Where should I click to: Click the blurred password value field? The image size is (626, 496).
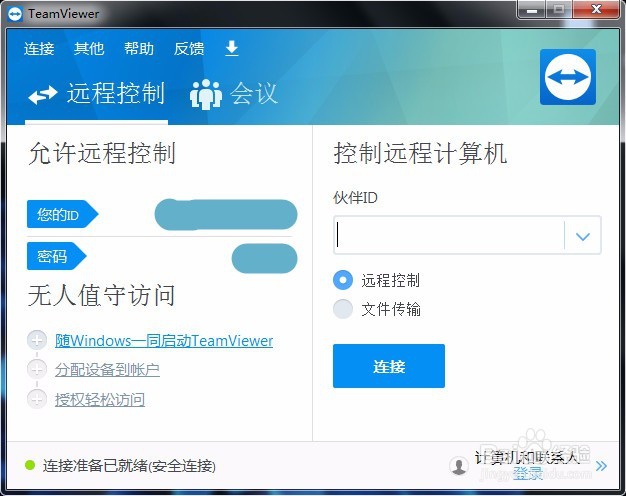tap(264, 258)
